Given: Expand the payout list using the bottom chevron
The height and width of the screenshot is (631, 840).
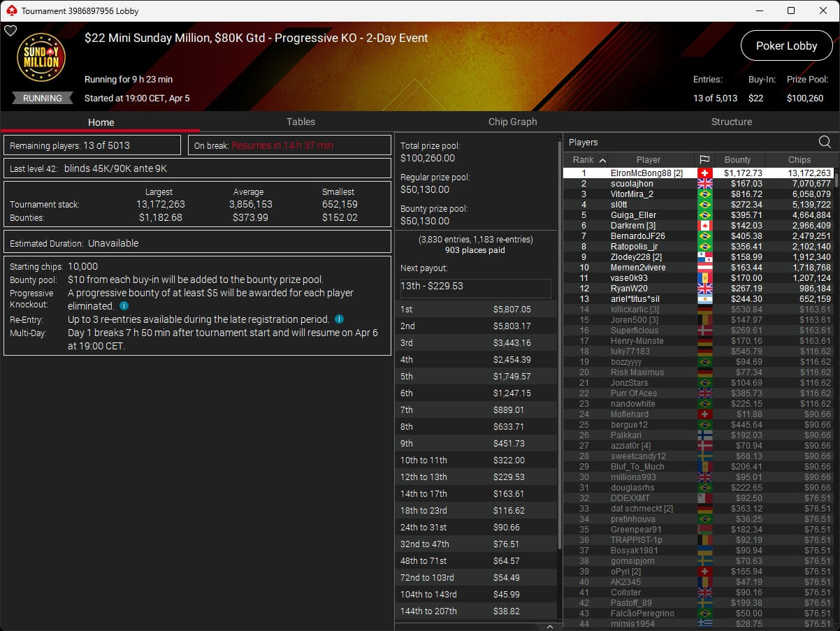Looking at the screenshot, I should 549,627.
